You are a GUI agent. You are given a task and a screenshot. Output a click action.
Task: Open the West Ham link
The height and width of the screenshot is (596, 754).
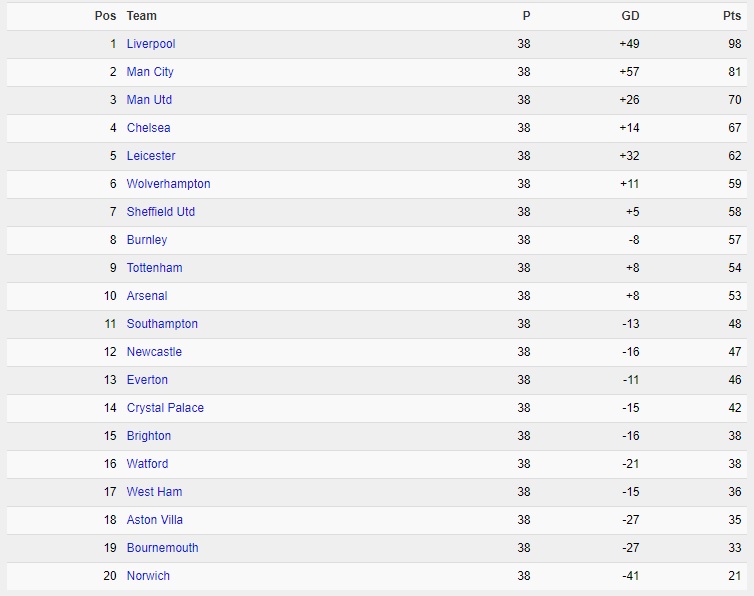click(154, 492)
